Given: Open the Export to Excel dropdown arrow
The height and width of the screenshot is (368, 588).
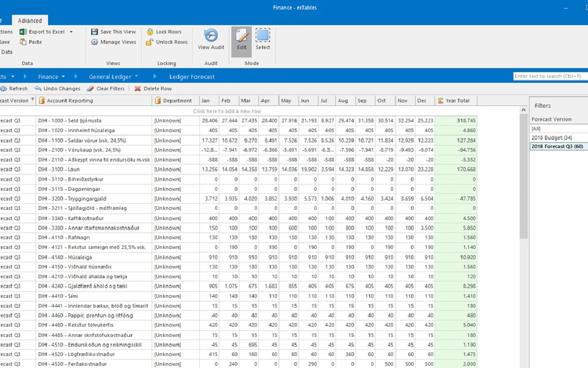Looking at the screenshot, I should tap(71, 32).
